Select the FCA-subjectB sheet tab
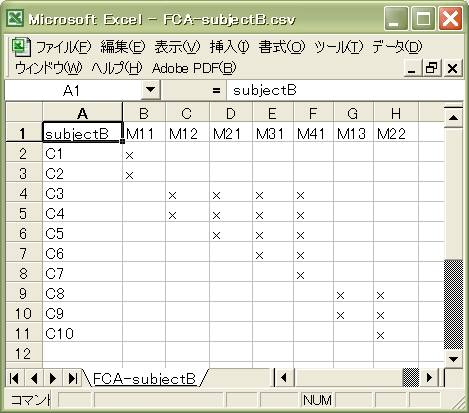The width and height of the screenshot is (469, 413). click(144, 379)
